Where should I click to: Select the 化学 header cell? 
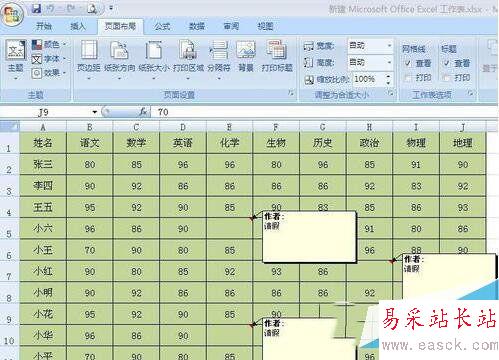[229, 143]
